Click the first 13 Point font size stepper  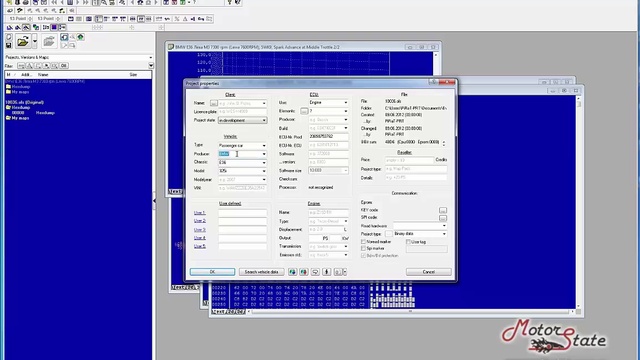click(x=30, y=19)
